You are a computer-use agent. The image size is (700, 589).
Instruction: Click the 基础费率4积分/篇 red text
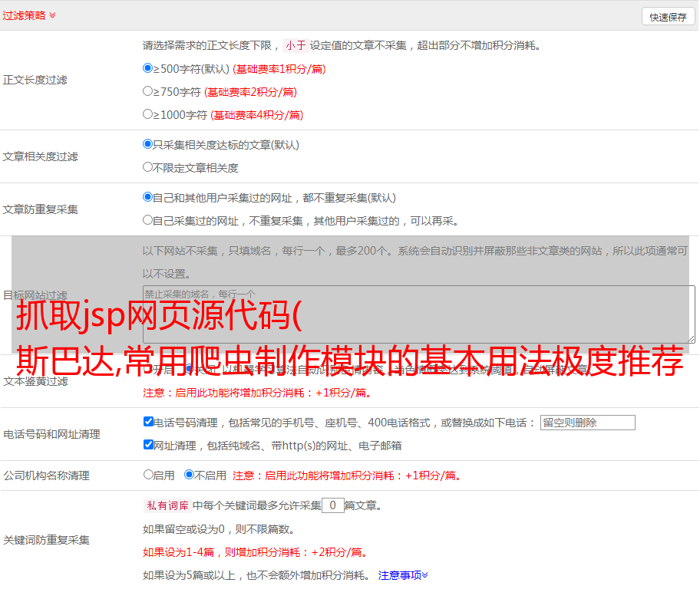click(256, 115)
